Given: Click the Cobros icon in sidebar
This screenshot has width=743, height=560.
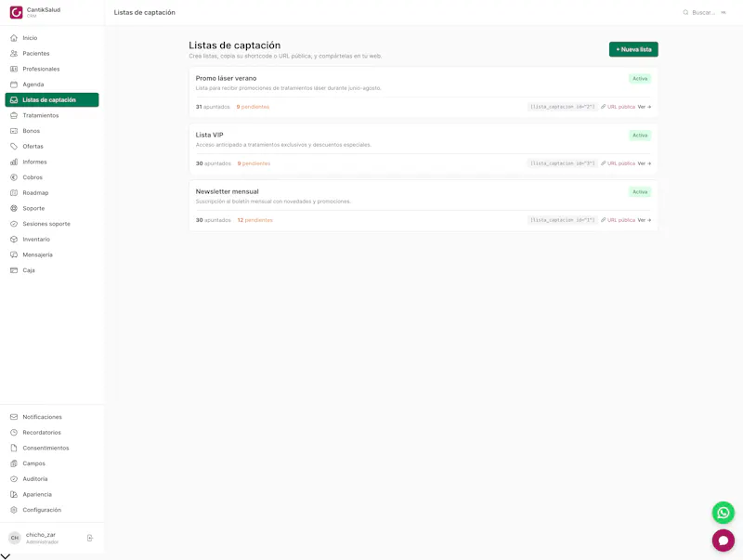Looking at the screenshot, I should pos(14,177).
